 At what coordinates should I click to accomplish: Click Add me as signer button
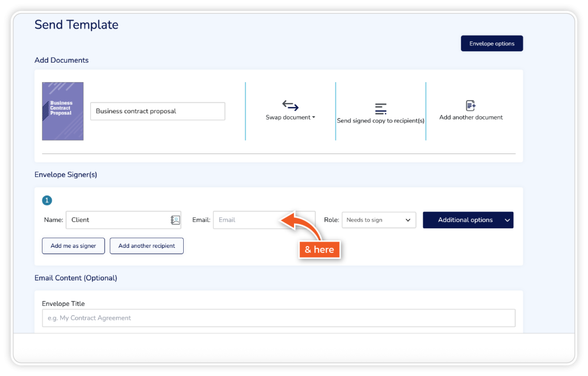[73, 246]
